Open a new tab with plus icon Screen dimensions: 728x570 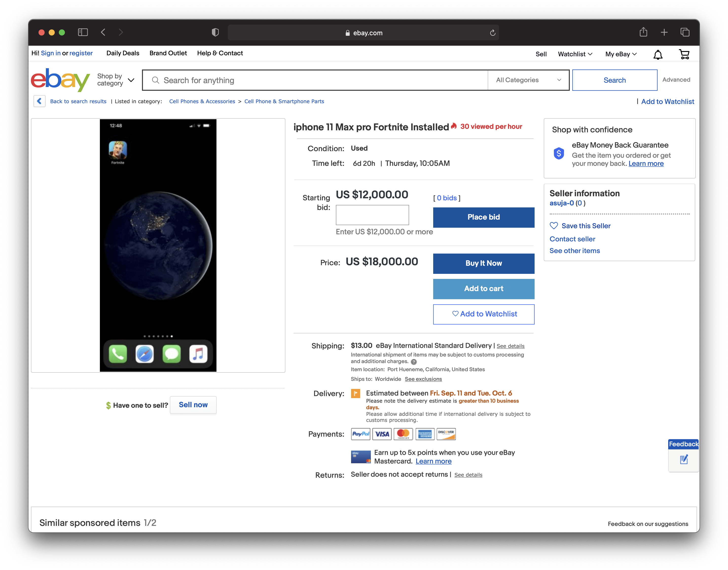click(x=664, y=32)
